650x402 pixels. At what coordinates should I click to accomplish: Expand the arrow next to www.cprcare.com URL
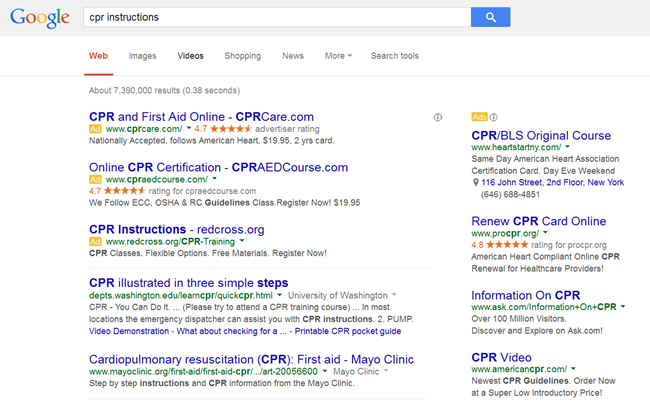coord(188,129)
